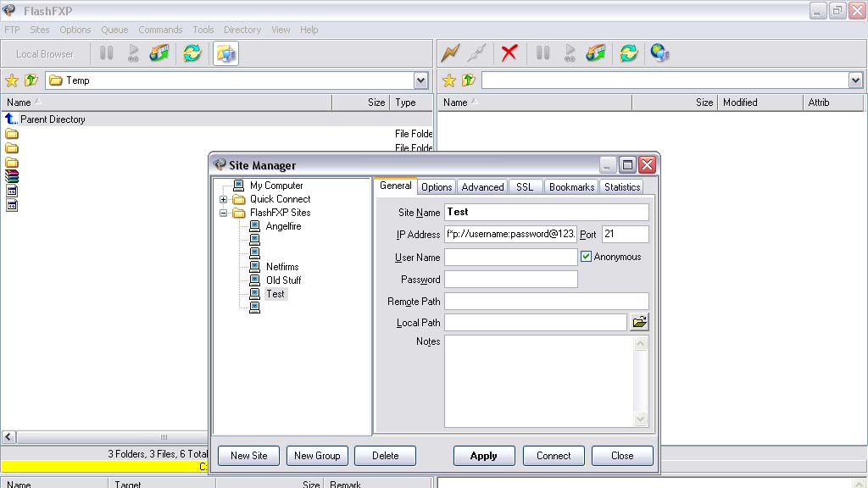868x488 pixels.
Task: Click the refresh icon in remote toolbar
Action: [x=628, y=53]
